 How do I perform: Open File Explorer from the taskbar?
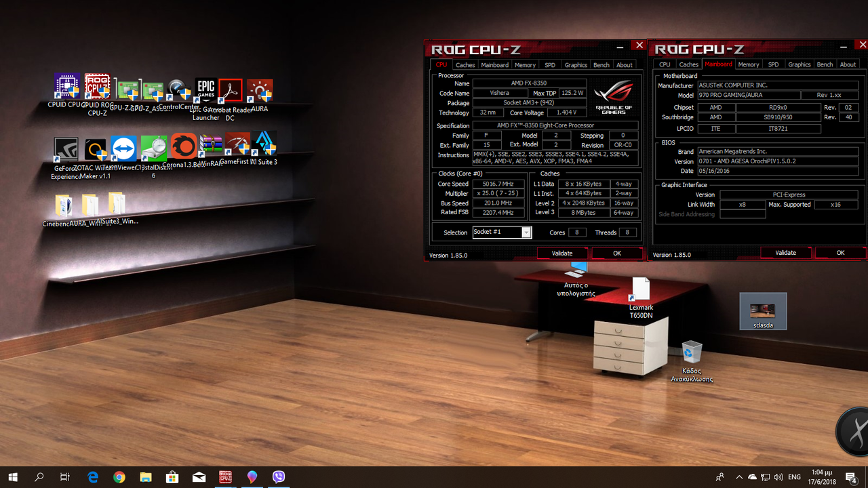146,477
